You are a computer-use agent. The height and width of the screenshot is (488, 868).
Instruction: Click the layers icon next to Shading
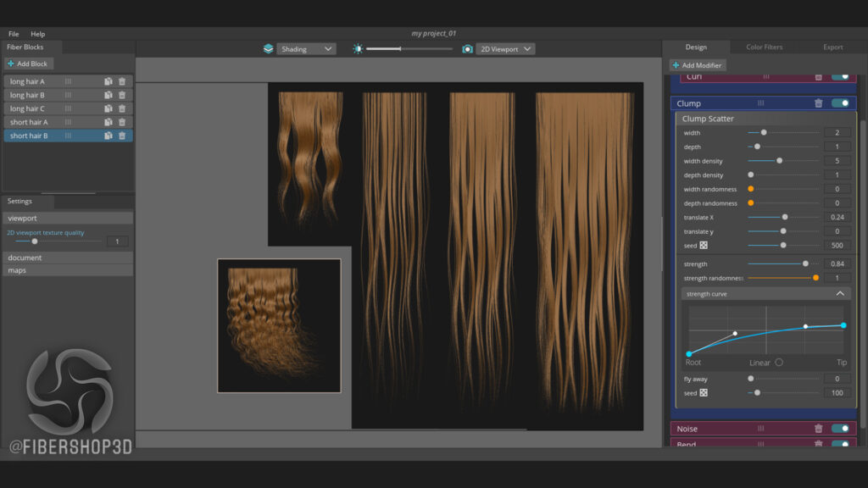click(x=269, y=49)
